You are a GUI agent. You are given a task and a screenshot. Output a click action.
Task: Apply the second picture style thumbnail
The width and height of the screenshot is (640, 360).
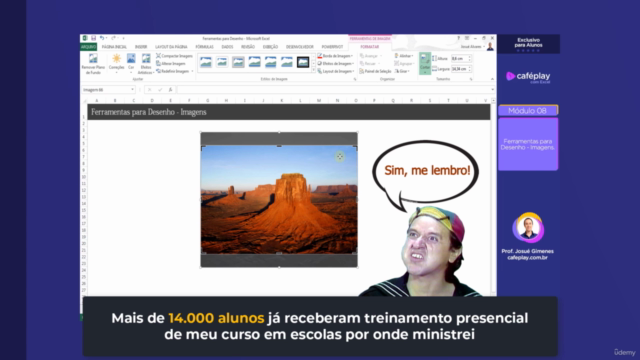coord(222,62)
